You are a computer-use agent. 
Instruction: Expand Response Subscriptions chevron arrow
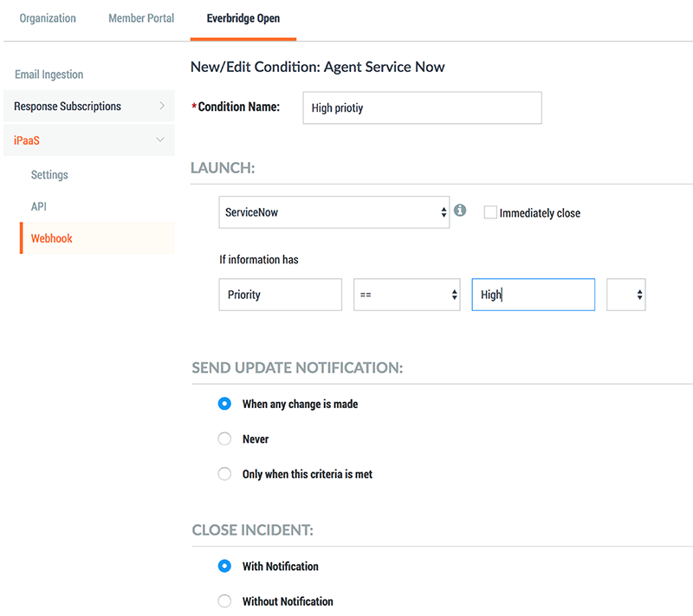pos(162,106)
